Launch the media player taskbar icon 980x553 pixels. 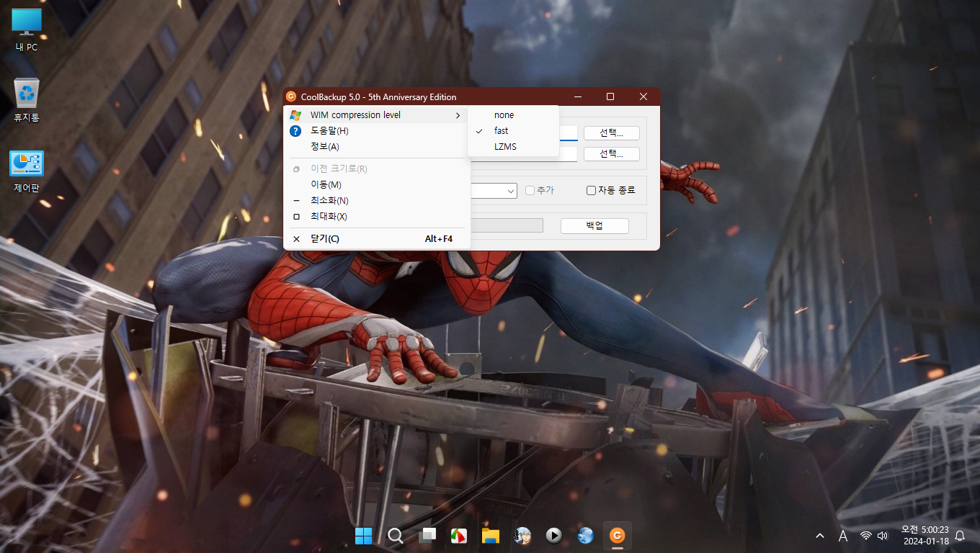[x=553, y=536]
